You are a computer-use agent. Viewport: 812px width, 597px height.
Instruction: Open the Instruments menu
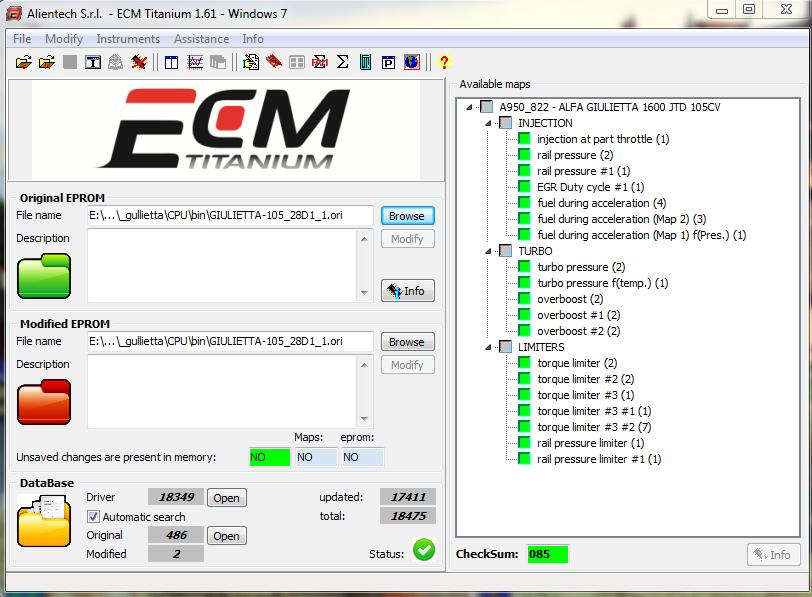pyautogui.click(x=128, y=39)
